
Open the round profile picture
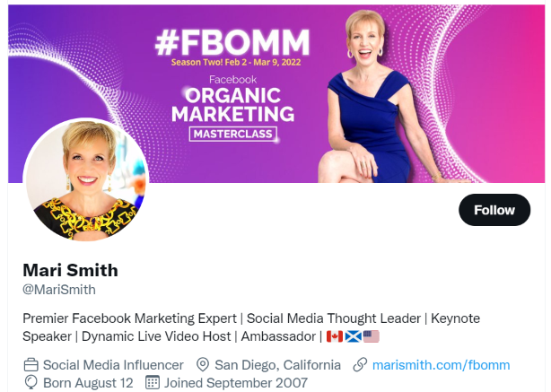[86, 180]
